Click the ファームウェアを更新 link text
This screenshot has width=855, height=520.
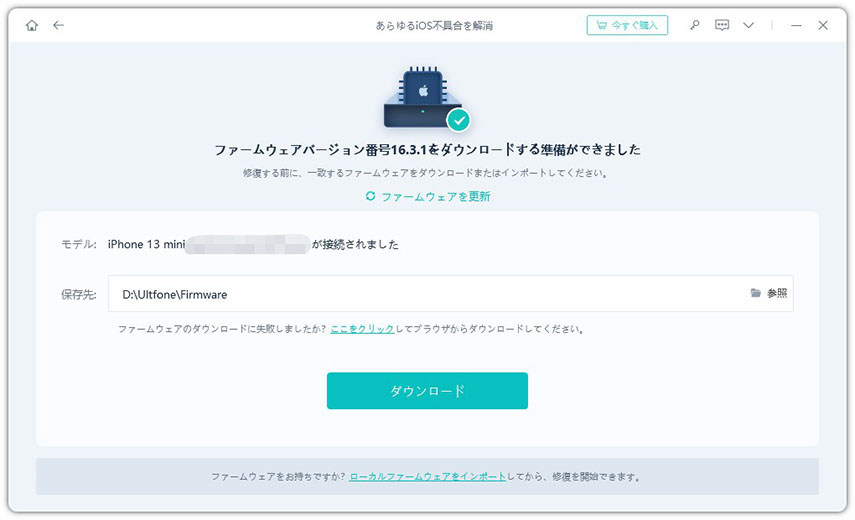click(x=435, y=196)
